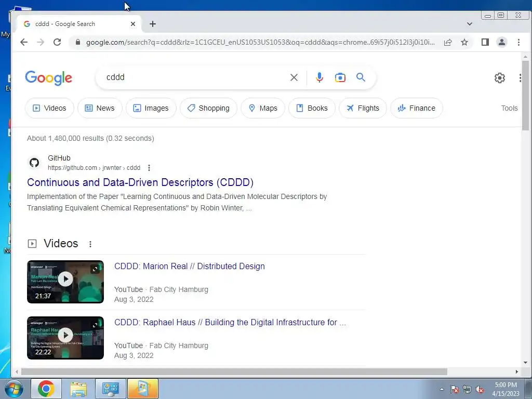Open Videos section options menu
The image size is (532, 399).
click(90, 244)
